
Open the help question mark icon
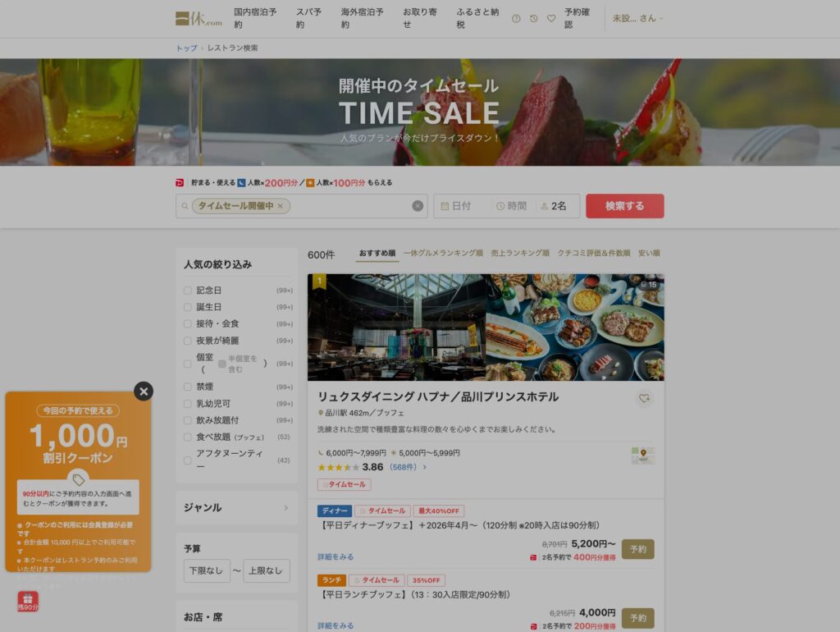(516, 18)
